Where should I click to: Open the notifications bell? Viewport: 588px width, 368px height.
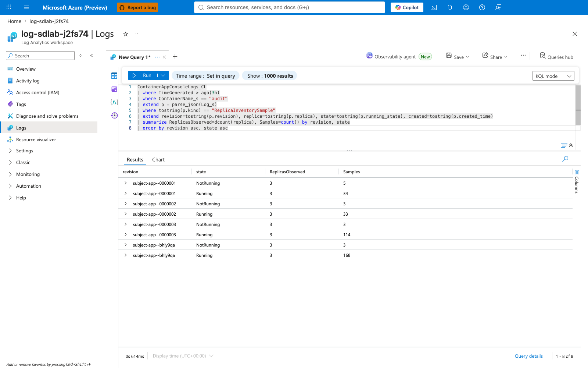coord(450,7)
